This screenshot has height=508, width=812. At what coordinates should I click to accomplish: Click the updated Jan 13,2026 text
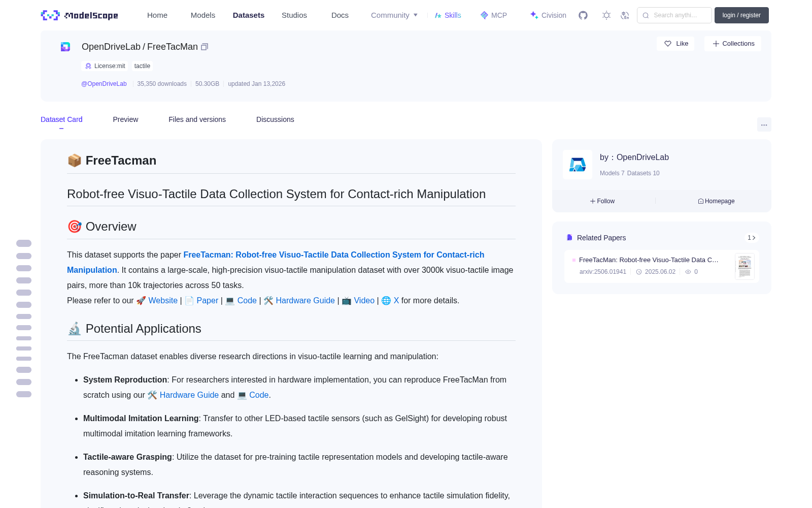256,84
